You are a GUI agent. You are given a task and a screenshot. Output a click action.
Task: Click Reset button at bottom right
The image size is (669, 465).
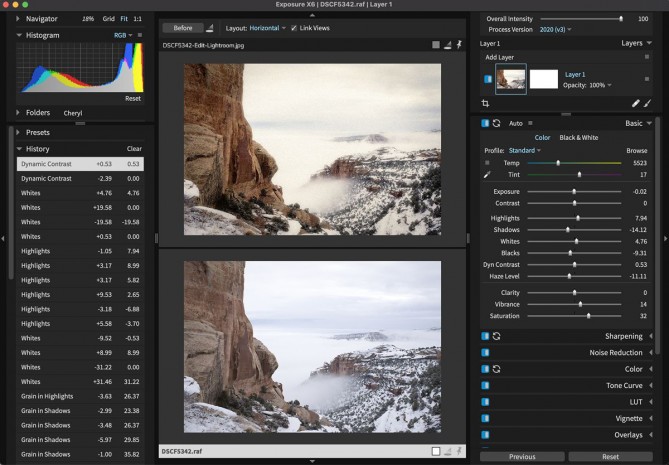coord(611,457)
